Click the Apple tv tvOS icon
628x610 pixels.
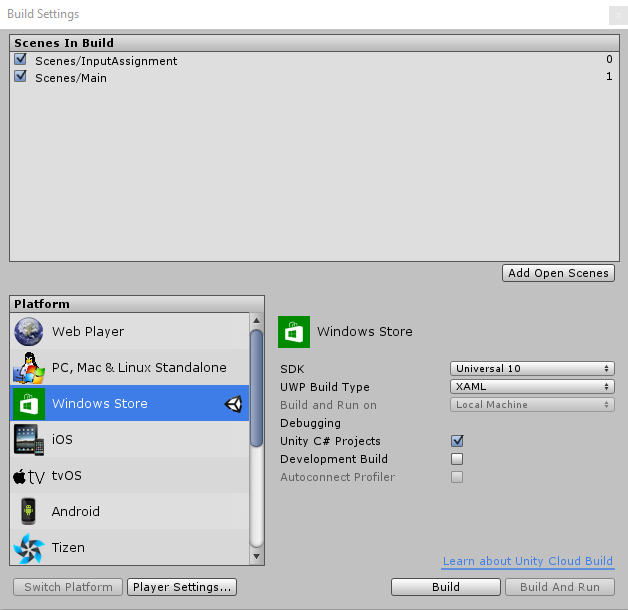pos(28,476)
